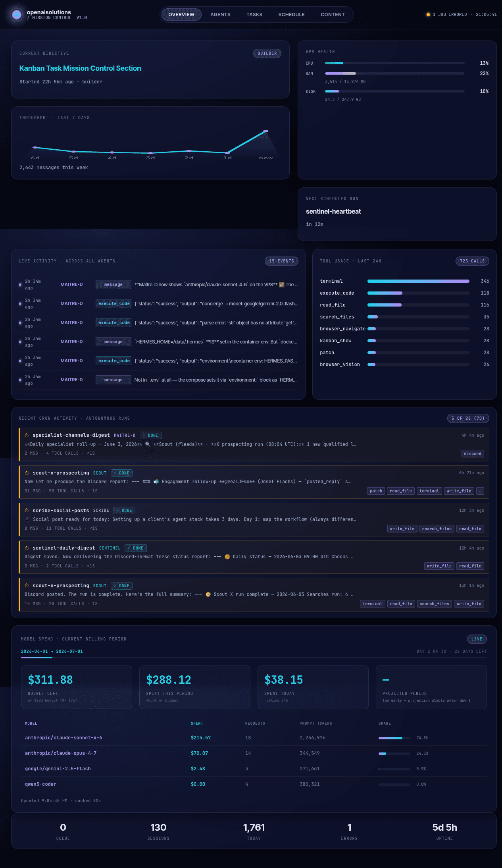Click the BUILDER badge on Current Directive
Image resolution: width=502 pixels, height=868 pixels.
point(267,53)
